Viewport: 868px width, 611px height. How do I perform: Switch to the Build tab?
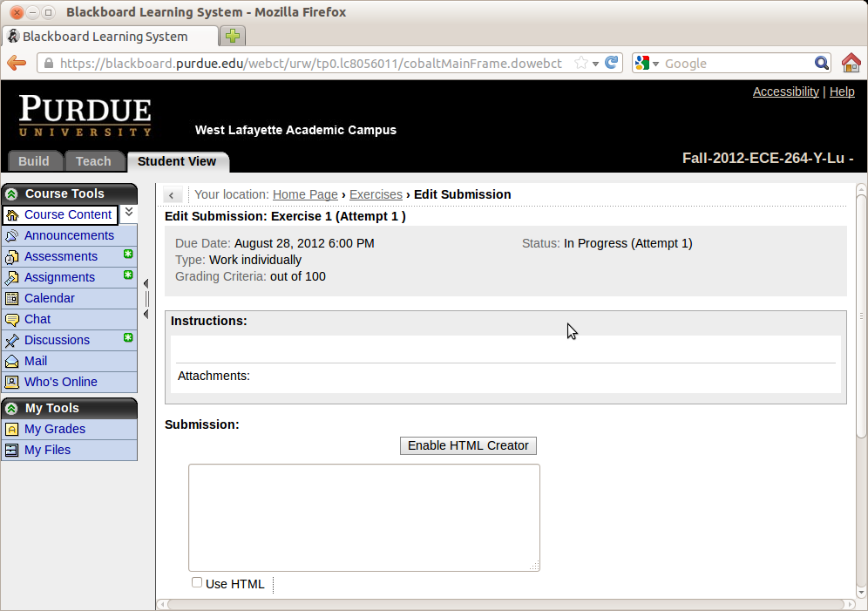coord(34,161)
